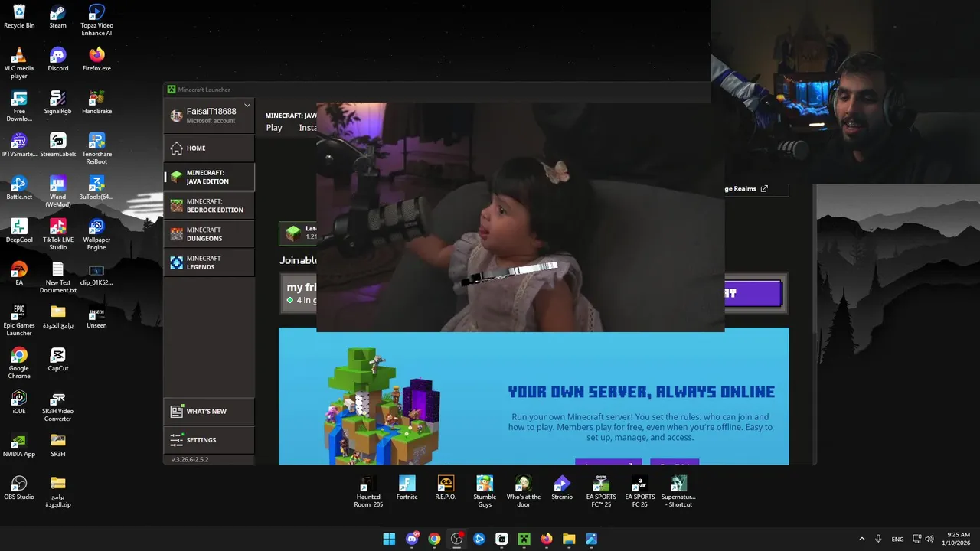Open OBS Studio desktop shortcut
This screenshot has width=980, height=551.
coord(19,487)
